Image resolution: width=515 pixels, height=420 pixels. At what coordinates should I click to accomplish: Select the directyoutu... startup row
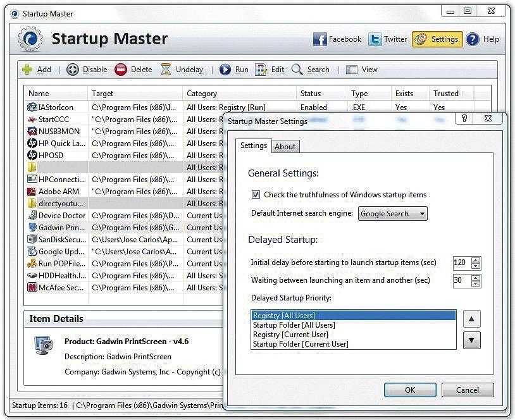tap(125, 203)
